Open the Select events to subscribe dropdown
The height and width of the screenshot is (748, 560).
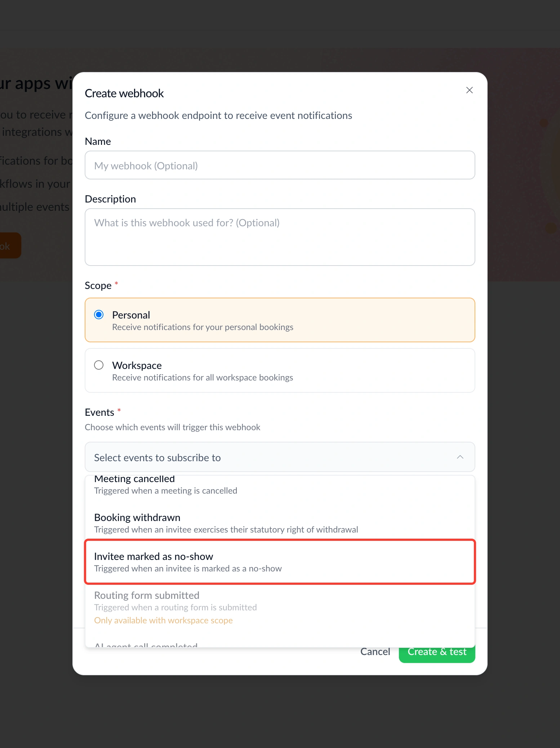point(280,457)
